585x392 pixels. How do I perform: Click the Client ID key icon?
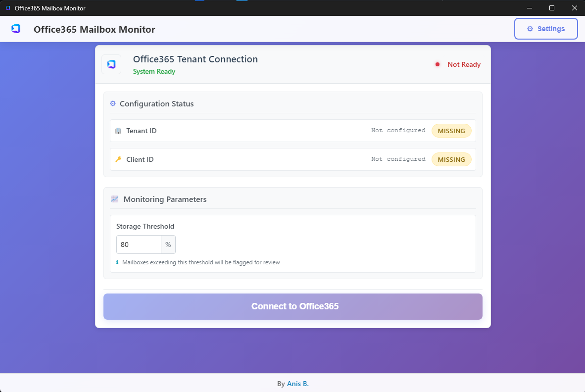(118, 159)
